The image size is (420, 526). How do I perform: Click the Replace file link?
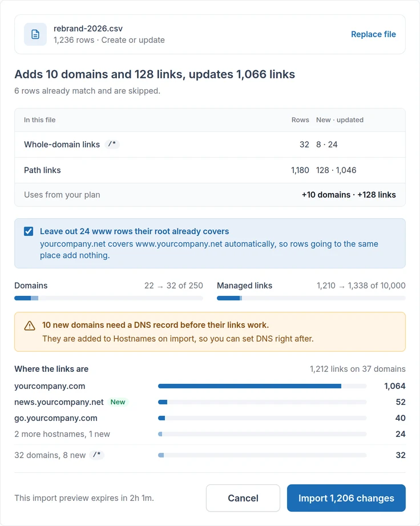[373, 34]
